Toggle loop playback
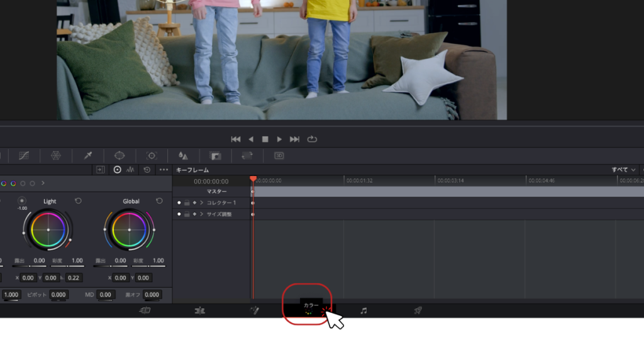 [x=312, y=139]
